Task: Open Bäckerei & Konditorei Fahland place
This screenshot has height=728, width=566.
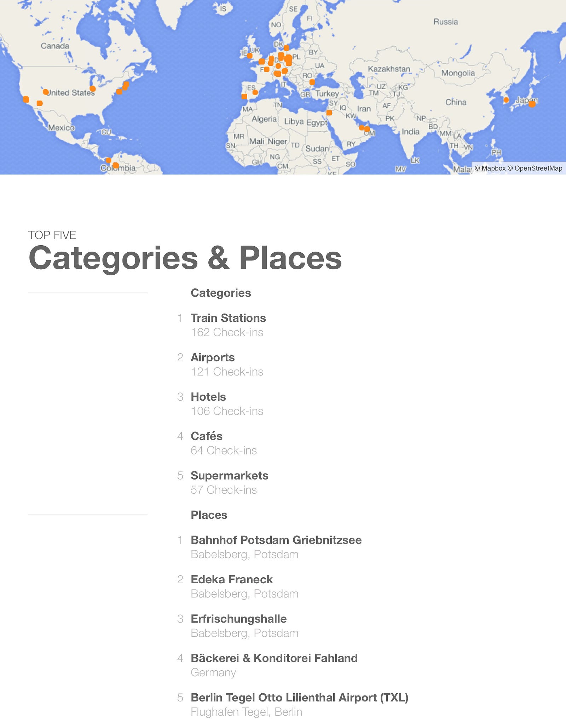Action: pyautogui.click(x=274, y=658)
